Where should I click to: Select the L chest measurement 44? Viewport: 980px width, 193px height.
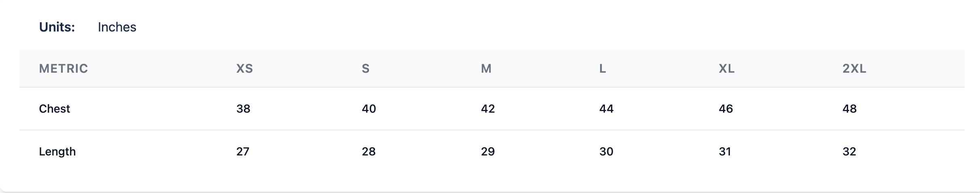click(x=606, y=109)
